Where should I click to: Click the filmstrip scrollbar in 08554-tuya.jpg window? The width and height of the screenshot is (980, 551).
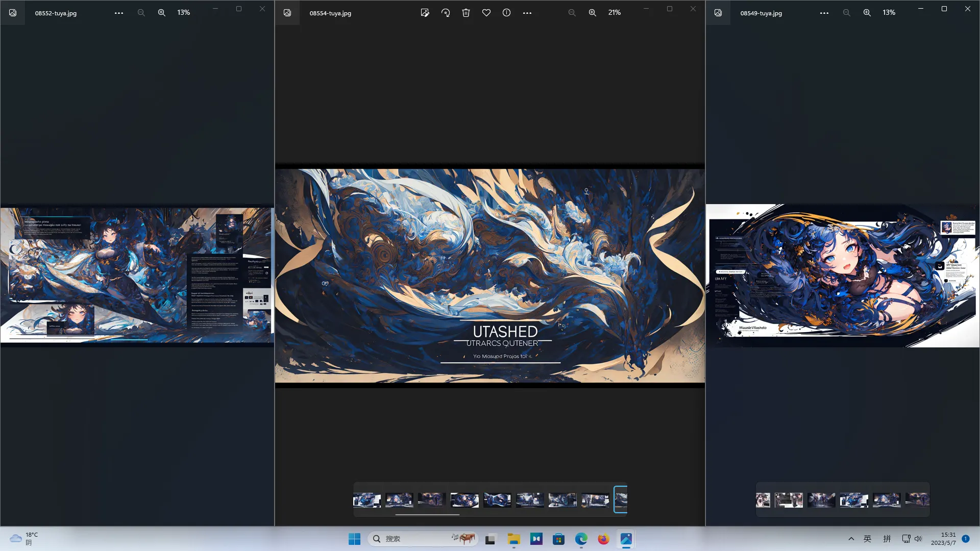tap(427, 514)
